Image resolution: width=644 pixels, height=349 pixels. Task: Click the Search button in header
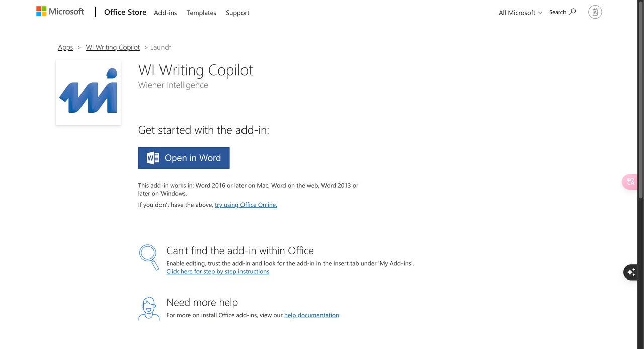(x=562, y=12)
